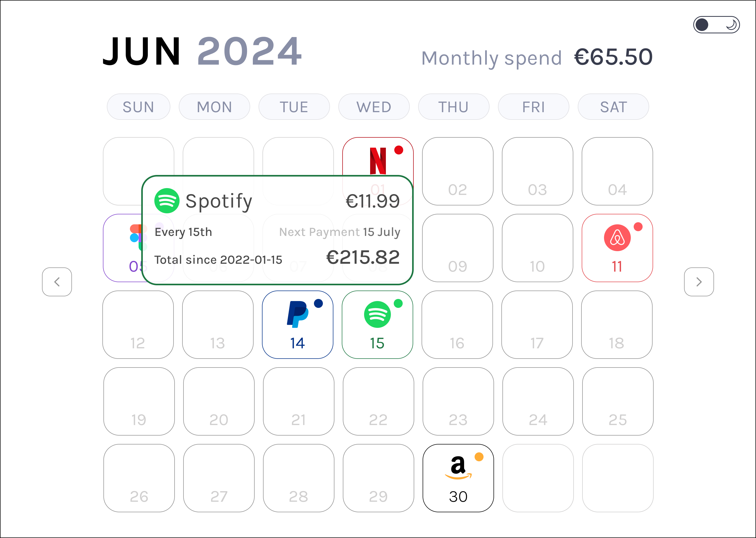This screenshot has height=538, width=756.
Task: Select calendar day 09
Action: (x=458, y=248)
